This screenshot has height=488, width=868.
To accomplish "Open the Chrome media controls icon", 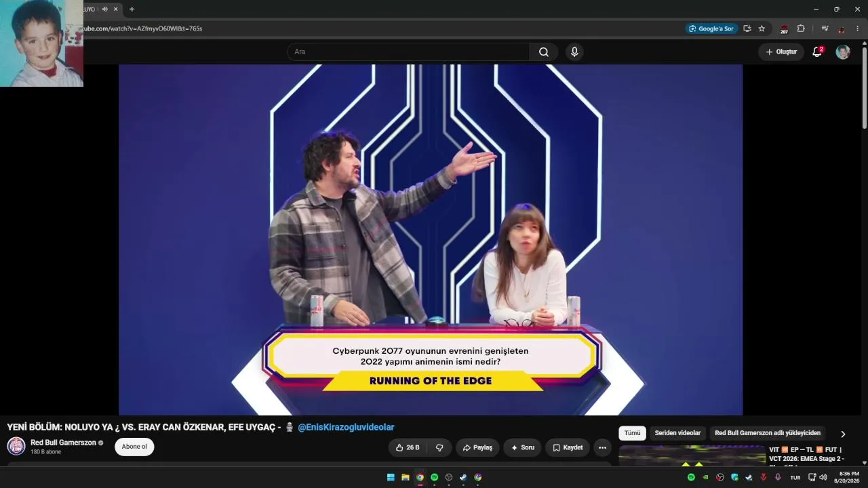I will pyautogui.click(x=825, y=28).
